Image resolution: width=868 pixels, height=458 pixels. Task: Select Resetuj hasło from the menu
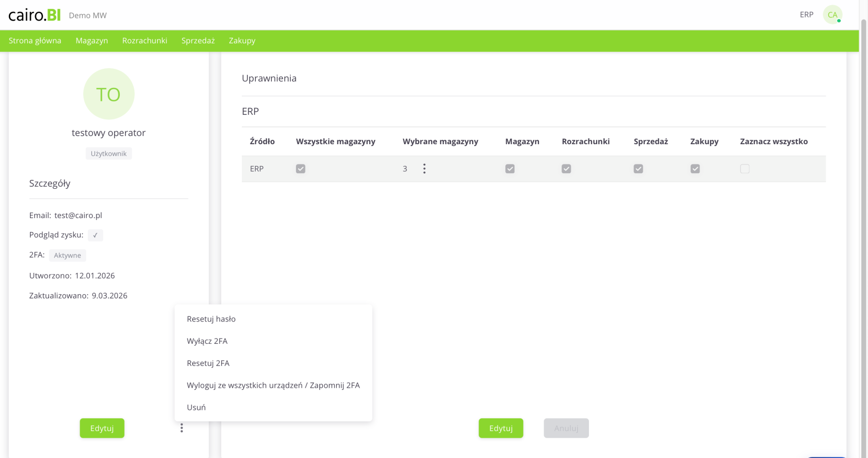pos(211,319)
